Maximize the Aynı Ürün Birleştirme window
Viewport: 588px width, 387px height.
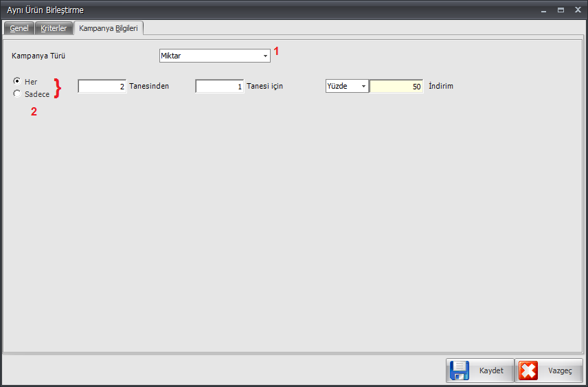point(561,10)
